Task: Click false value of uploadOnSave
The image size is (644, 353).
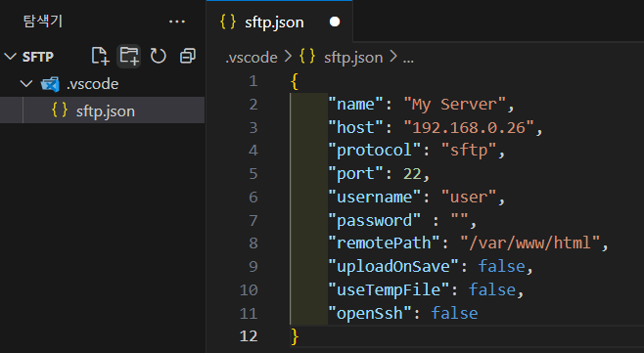Action: (502, 267)
